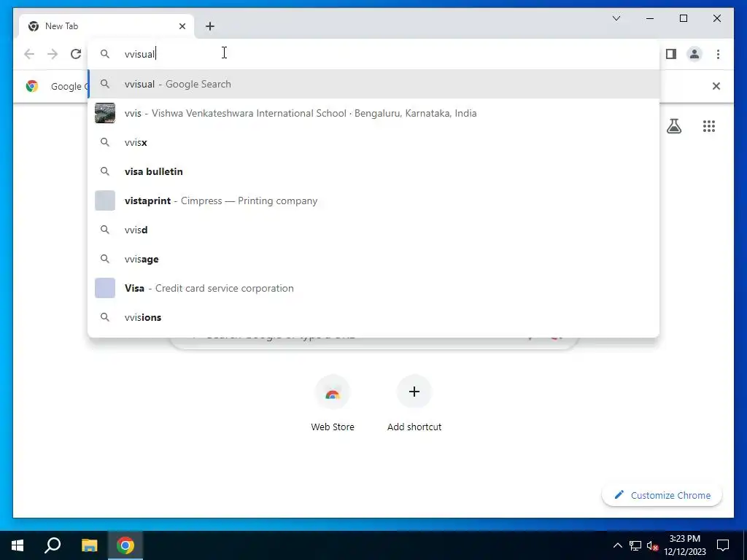Show hidden system tray icons
Image resolution: width=747 pixels, height=560 pixels.
[617, 545]
